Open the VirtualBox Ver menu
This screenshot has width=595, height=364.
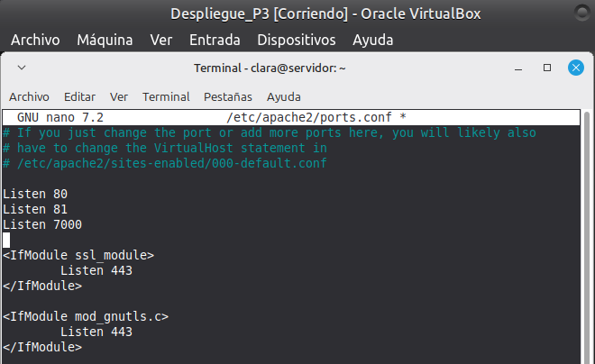(161, 41)
